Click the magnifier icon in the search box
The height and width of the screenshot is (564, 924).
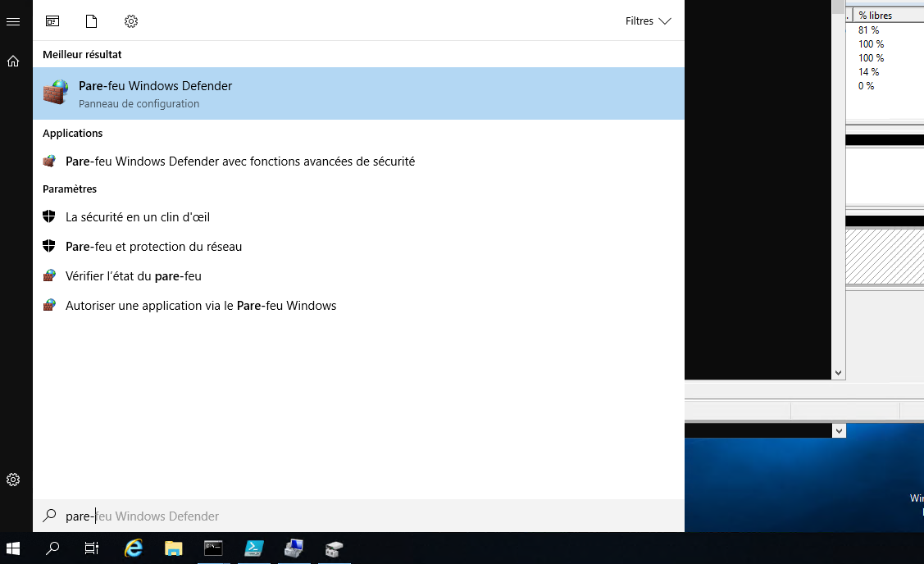point(49,516)
